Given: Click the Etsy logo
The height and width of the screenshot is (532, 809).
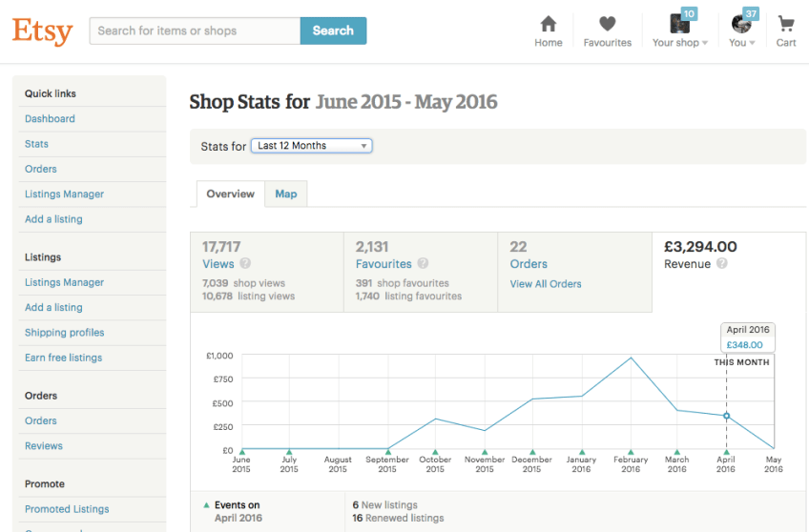Looking at the screenshot, I should click(42, 31).
